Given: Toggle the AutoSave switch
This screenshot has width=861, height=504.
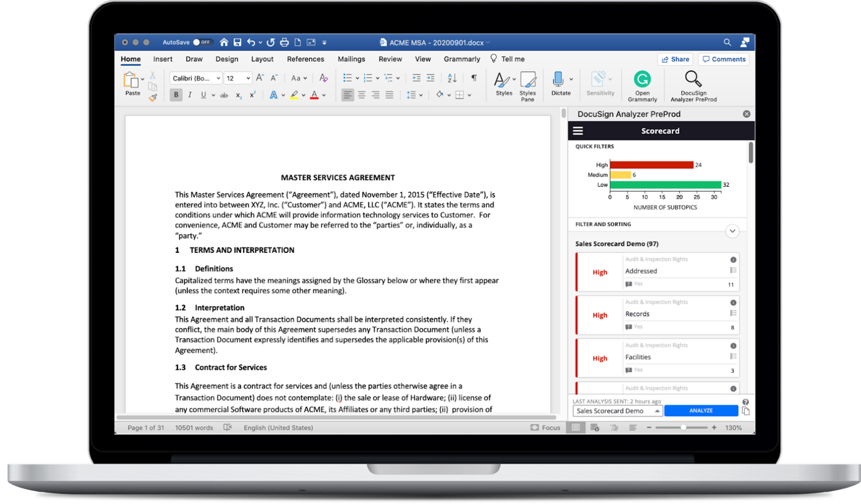Looking at the screenshot, I should point(204,42).
